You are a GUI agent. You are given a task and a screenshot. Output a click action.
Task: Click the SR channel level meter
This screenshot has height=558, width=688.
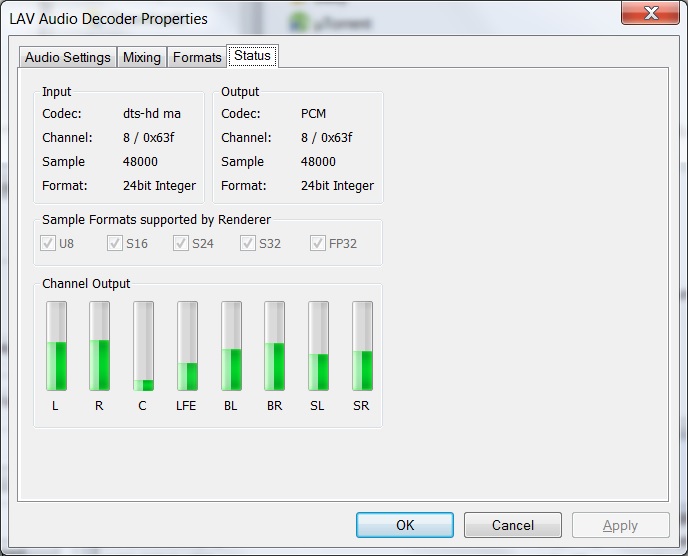pos(362,346)
